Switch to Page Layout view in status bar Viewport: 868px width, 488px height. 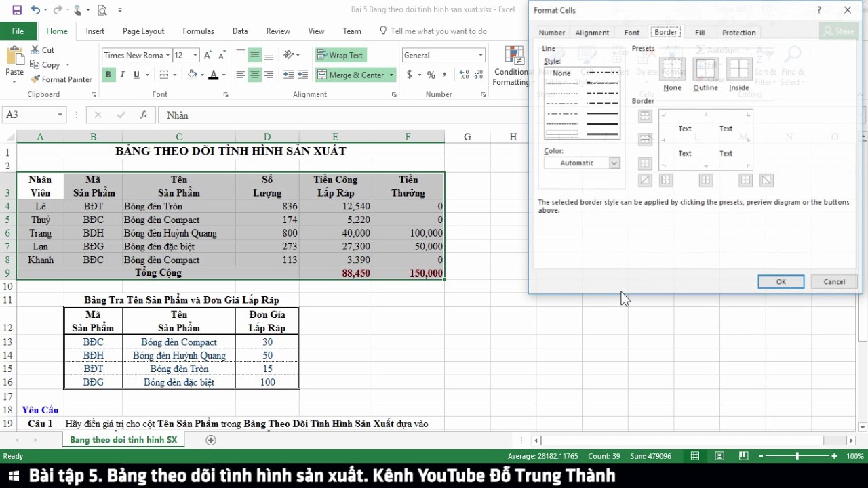point(719,456)
